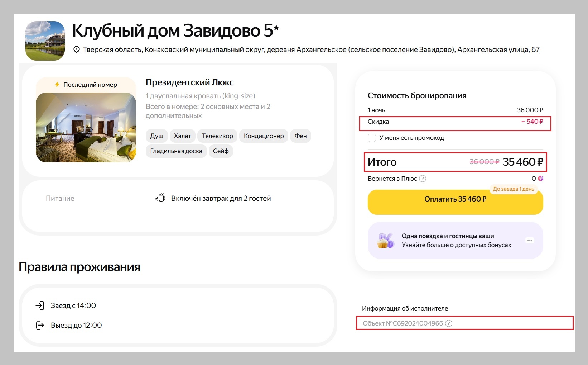Click the Оплатить 35 460 ₽ button
This screenshot has width=588, height=365.
[x=455, y=202]
